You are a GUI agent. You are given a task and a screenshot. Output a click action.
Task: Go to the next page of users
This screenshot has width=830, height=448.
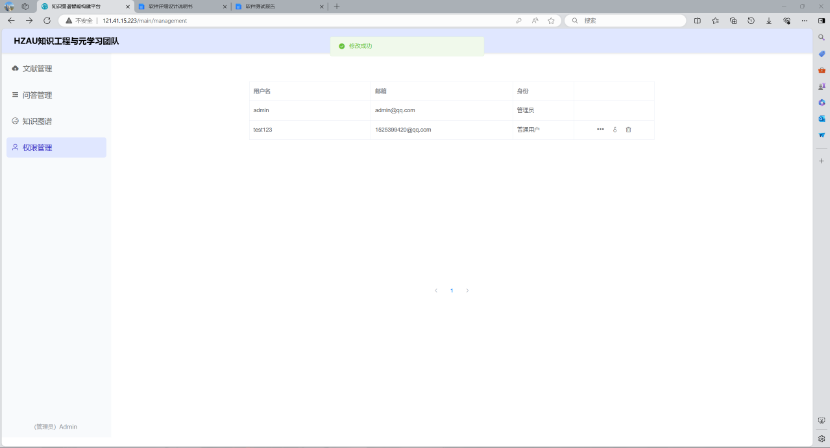467,290
